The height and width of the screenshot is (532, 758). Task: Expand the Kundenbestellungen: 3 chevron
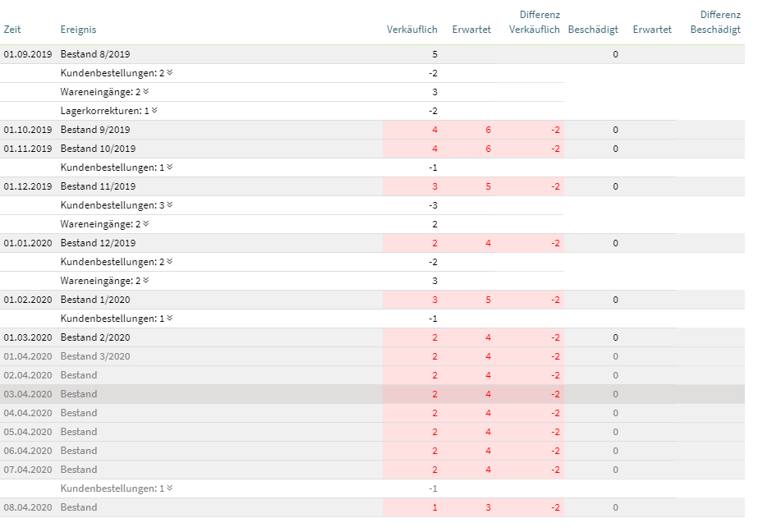tap(169, 205)
